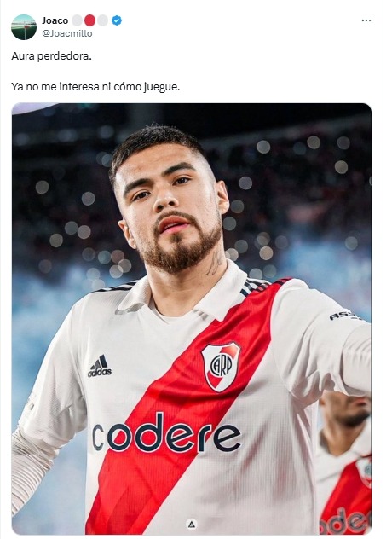Click the display name Joaco
Screen dimensions: 392x539
55,20
